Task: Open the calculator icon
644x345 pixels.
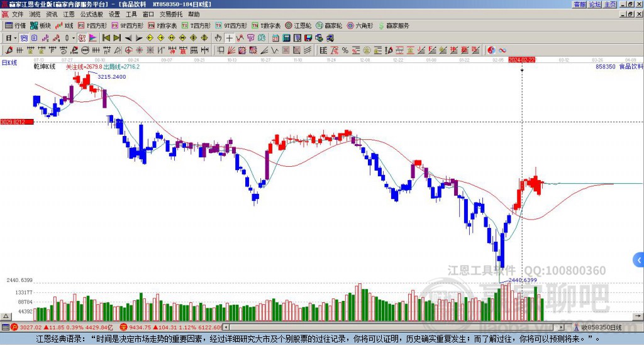Action: coord(286,38)
